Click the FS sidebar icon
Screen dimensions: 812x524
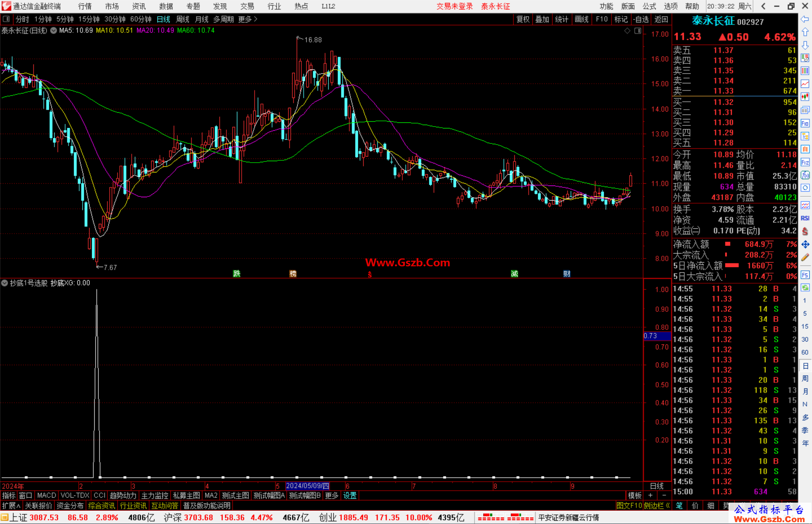[x=805, y=275]
